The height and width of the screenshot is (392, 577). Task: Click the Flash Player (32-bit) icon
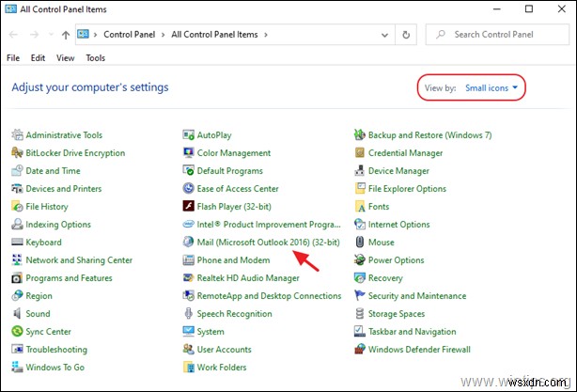coord(189,207)
